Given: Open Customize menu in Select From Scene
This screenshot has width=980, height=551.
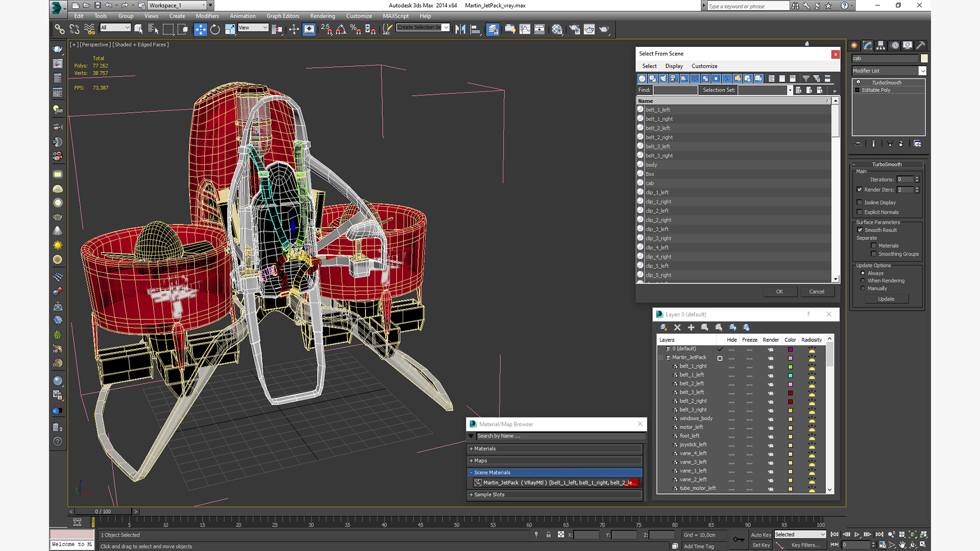Looking at the screenshot, I should click(x=704, y=66).
